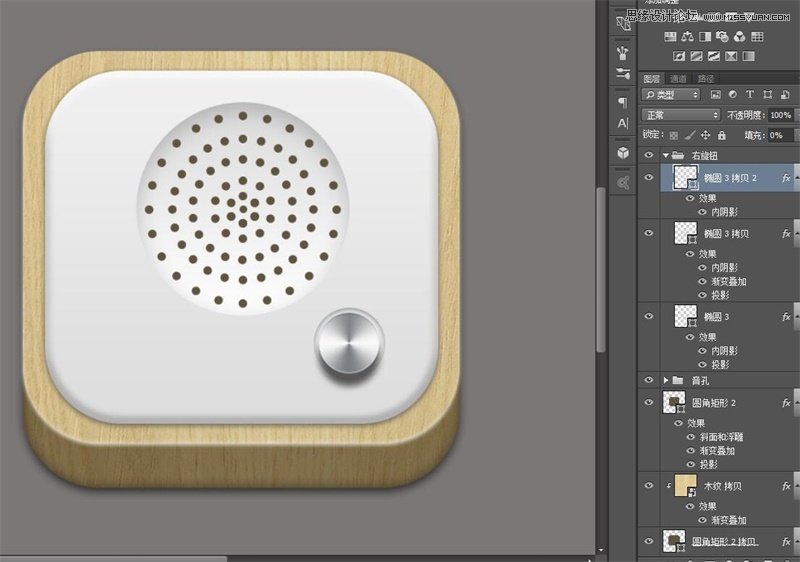
Task: Add an Invert adjustment layer
Action: click(x=679, y=56)
